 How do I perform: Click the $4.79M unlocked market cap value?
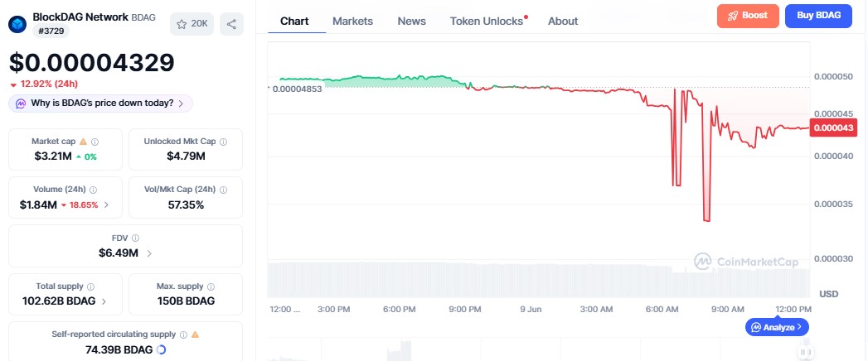tap(186, 156)
